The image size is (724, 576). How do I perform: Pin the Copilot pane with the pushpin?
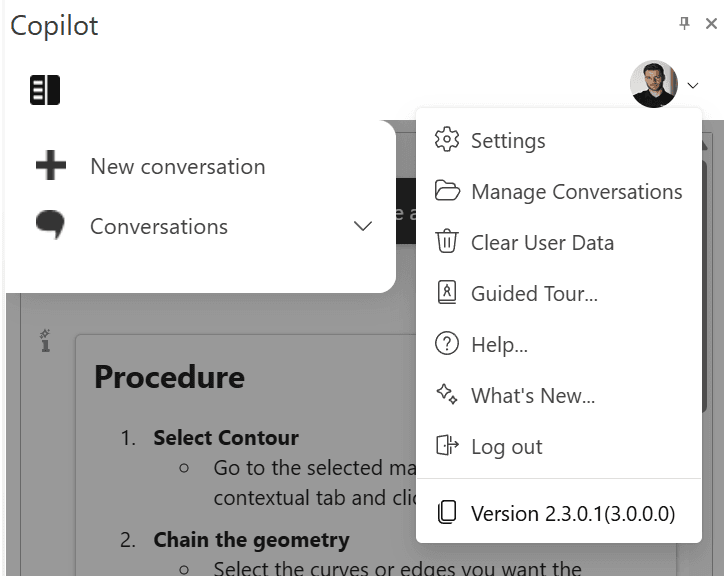(684, 23)
